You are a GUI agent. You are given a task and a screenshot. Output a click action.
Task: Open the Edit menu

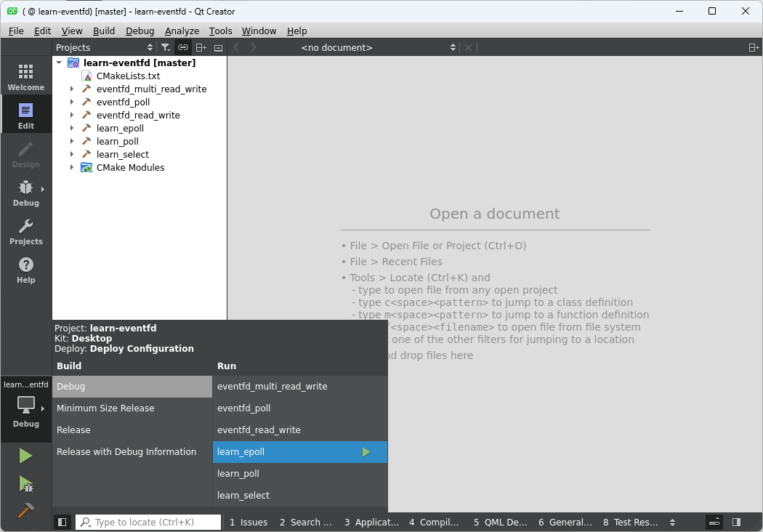[42, 31]
